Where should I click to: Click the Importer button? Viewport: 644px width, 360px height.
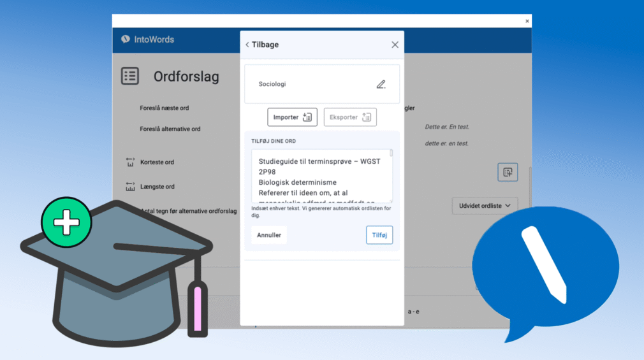[x=292, y=117]
